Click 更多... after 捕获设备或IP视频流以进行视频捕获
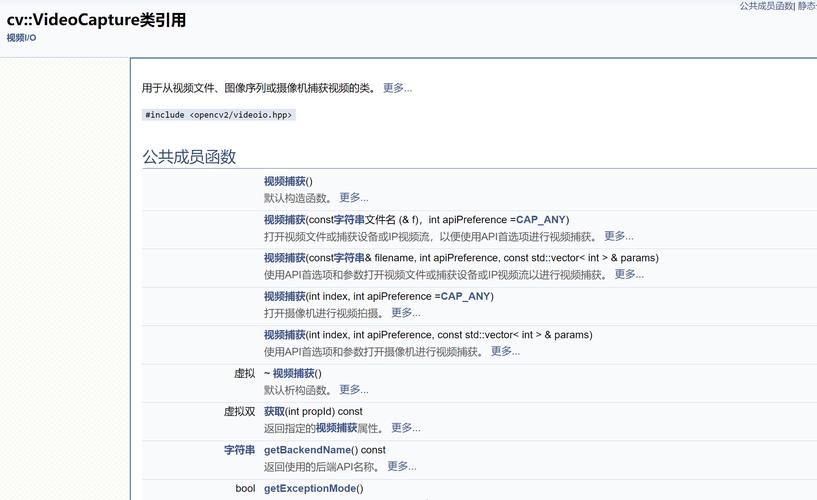 pyautogui.click(x=629, y=274)
